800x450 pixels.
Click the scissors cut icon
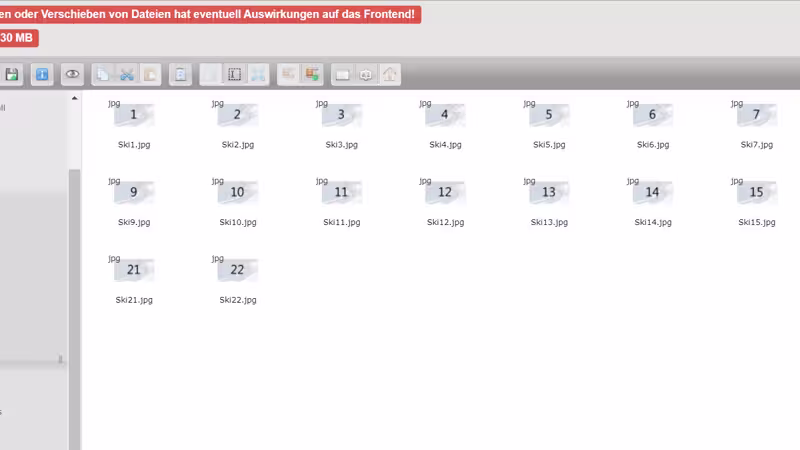coord(127,74)
